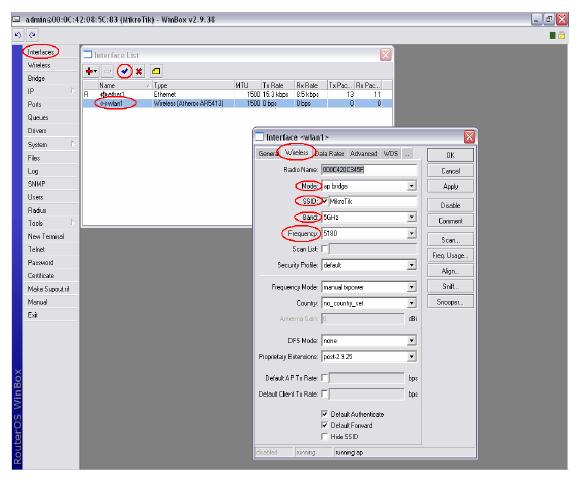Open the Proprietary Extensions dropdown

pyautogui.click(x=411, y=356)
